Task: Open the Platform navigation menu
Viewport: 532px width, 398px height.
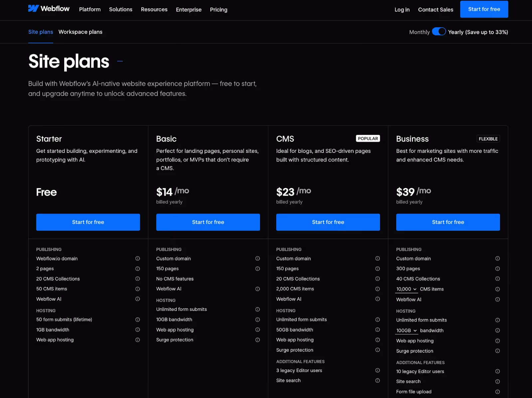Action: [90, 9]
